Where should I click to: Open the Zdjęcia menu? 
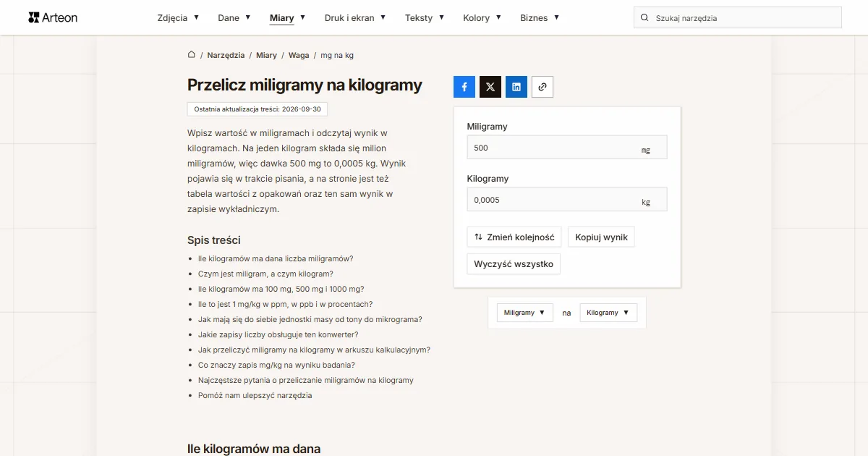[178, 18]
